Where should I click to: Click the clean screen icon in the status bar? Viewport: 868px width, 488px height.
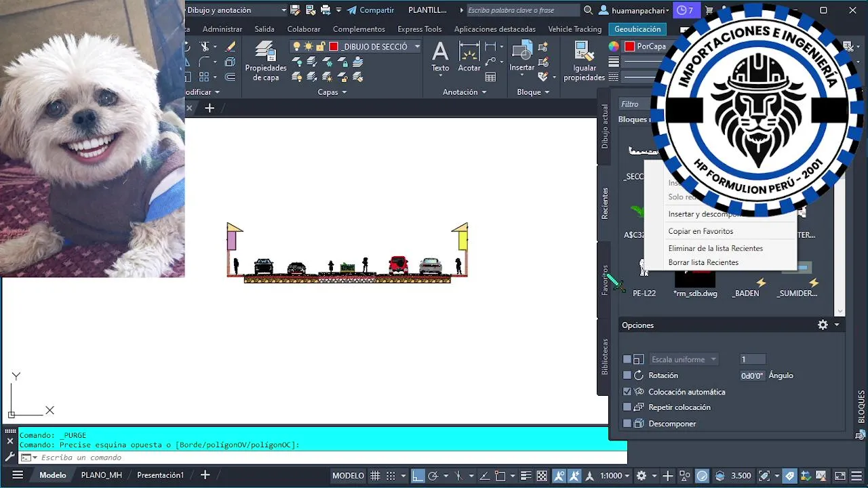point(840,476)
